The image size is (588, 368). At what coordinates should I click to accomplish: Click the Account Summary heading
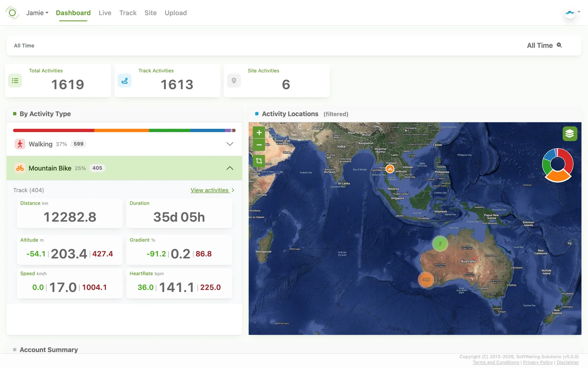pos(49,350)
